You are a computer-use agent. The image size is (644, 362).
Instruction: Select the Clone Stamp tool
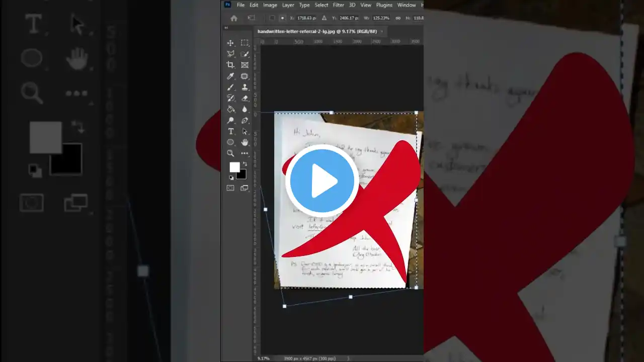click(x=245, y=87)
